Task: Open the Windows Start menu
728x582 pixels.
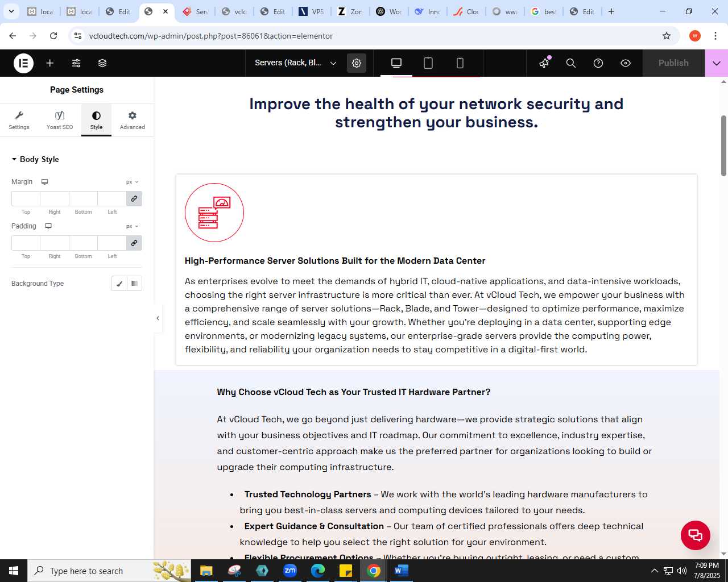Action: click(14, 571)
